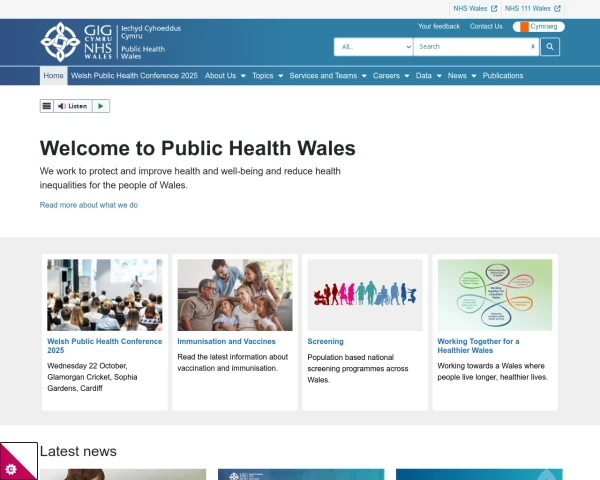This screenshot has width=600, height=480.
Task: Click the second Latest news image
Action: pyautogui.click(x=301, y=474)
